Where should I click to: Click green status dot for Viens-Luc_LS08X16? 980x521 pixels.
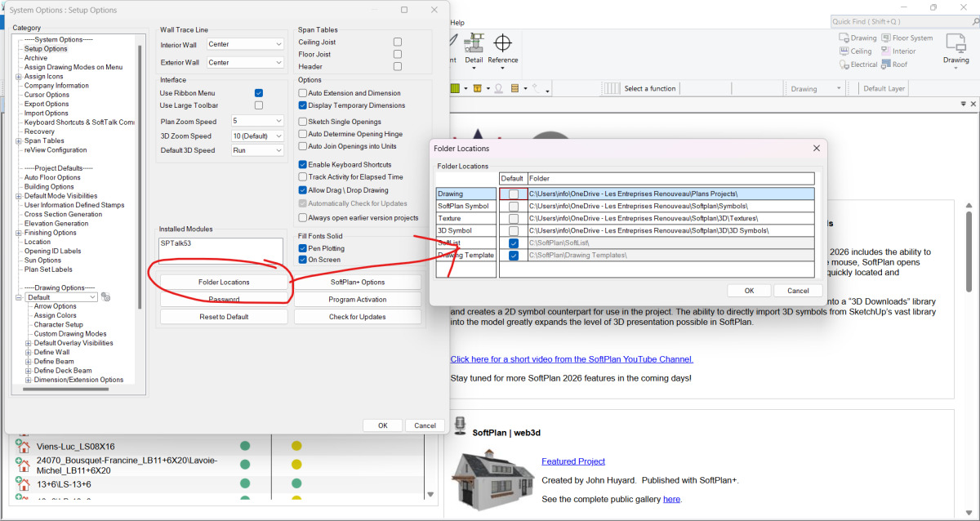[x=244, y=446]
